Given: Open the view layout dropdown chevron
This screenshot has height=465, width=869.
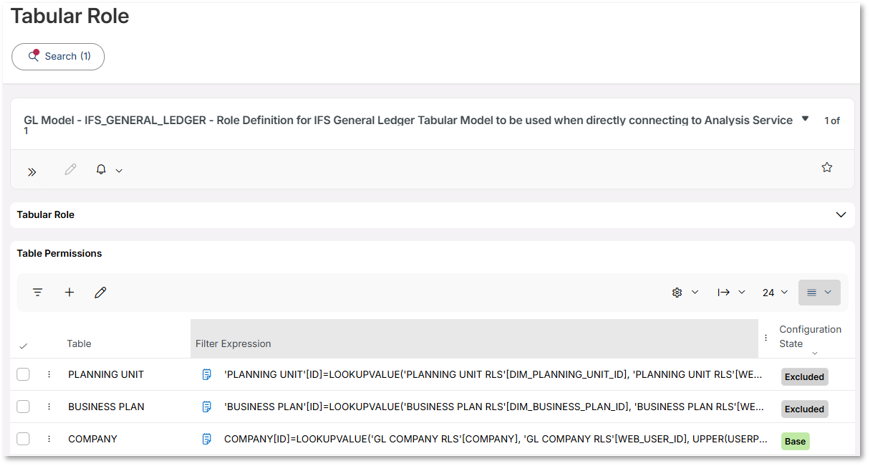Looking at the screenshot, I should 827,292.
